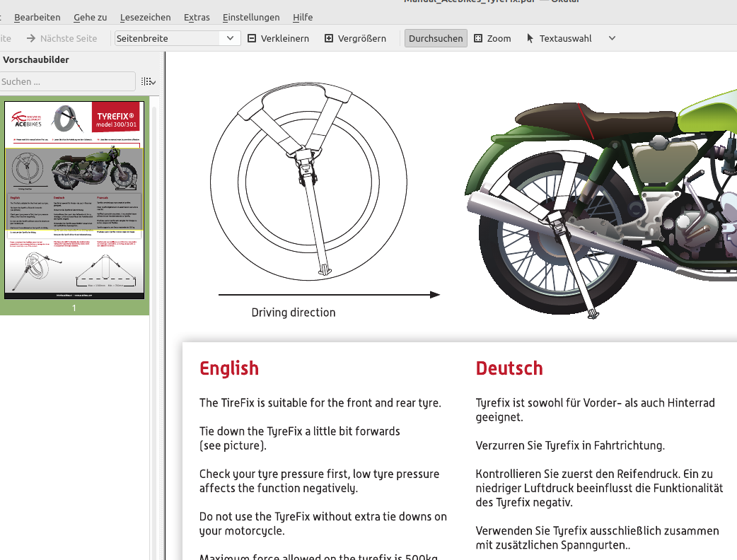Open the Lesezeichen menu

pos(144,17)
